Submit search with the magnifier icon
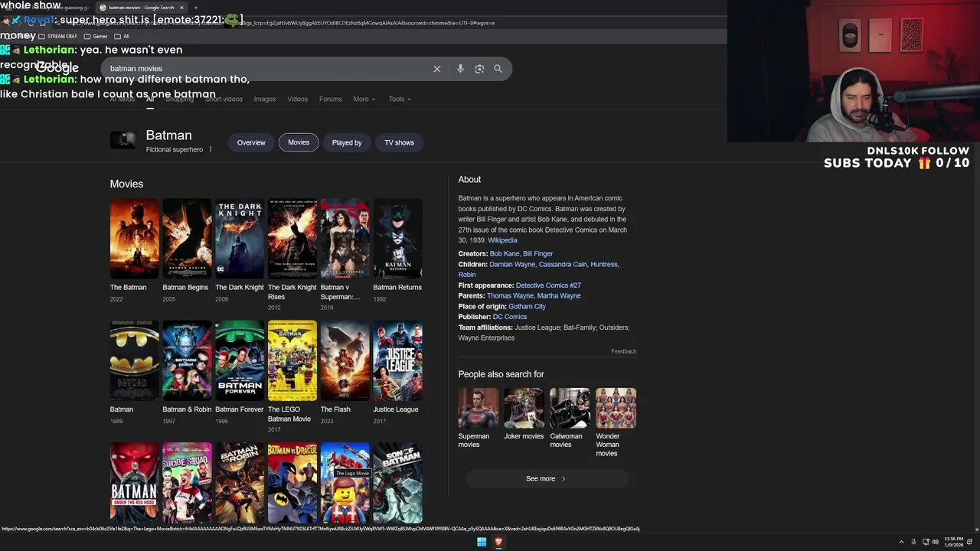Screen dimensions: 980x551 tap(498, 69)
